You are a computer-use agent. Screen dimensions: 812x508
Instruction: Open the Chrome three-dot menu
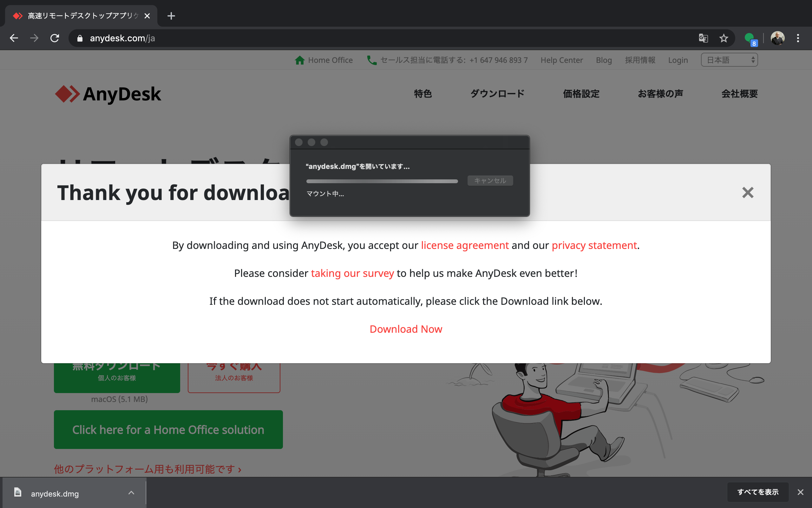(798, 38)
